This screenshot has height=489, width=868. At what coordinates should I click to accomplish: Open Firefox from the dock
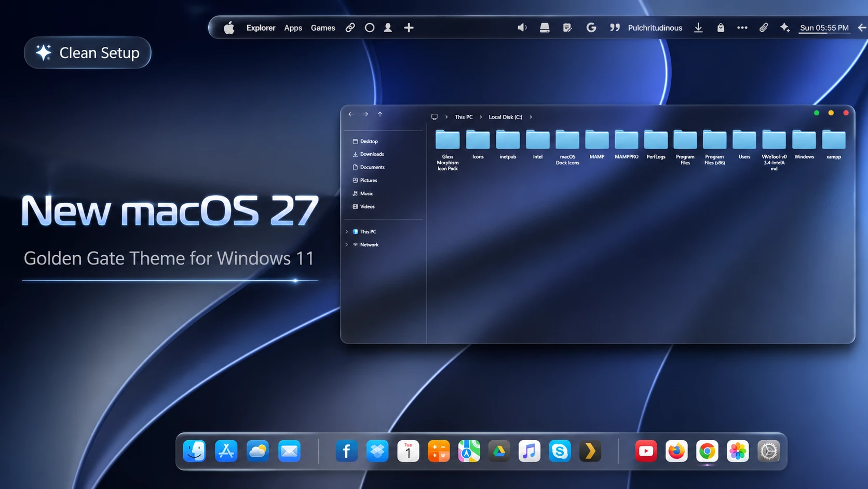(x=676, y=451)
